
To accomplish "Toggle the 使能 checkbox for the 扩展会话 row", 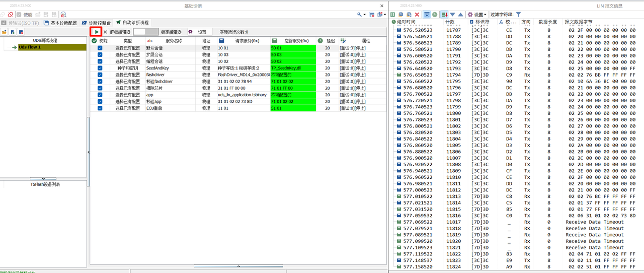I will click(100, 54).
